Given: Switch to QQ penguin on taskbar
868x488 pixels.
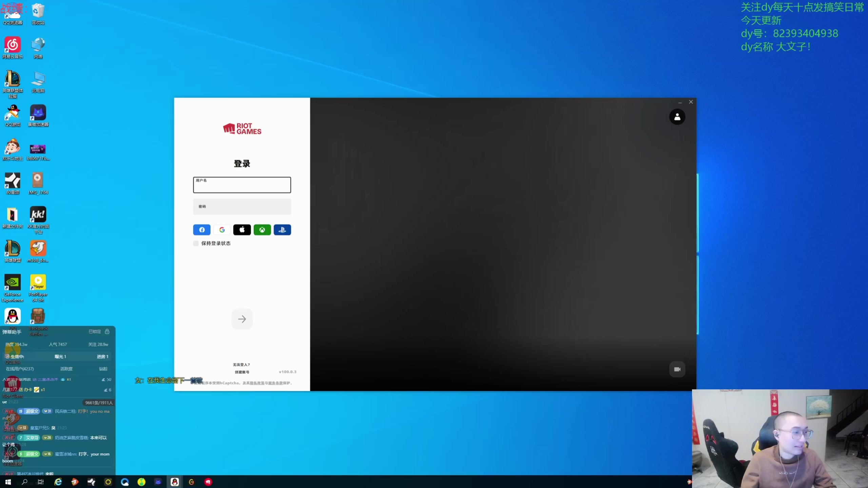Looking at the screenshot, I should click(175, 482).
